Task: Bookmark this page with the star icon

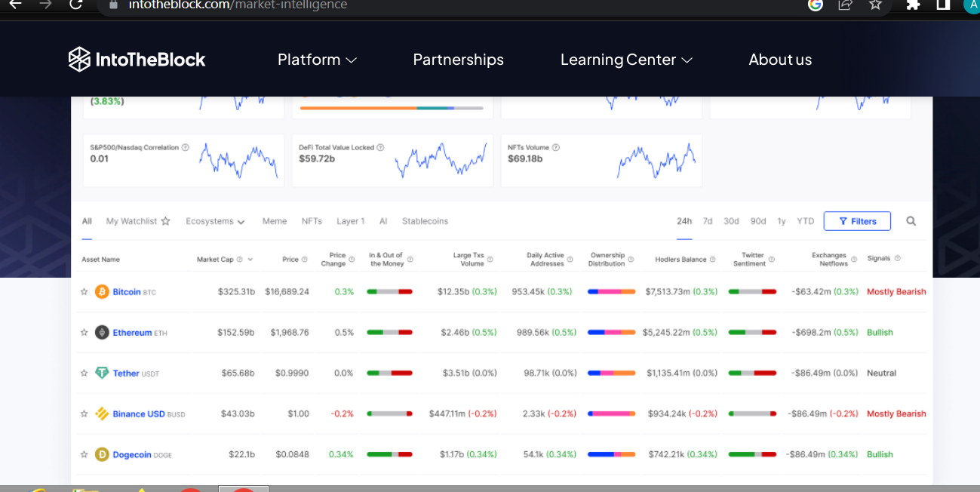Action: (x=875, y=5)
